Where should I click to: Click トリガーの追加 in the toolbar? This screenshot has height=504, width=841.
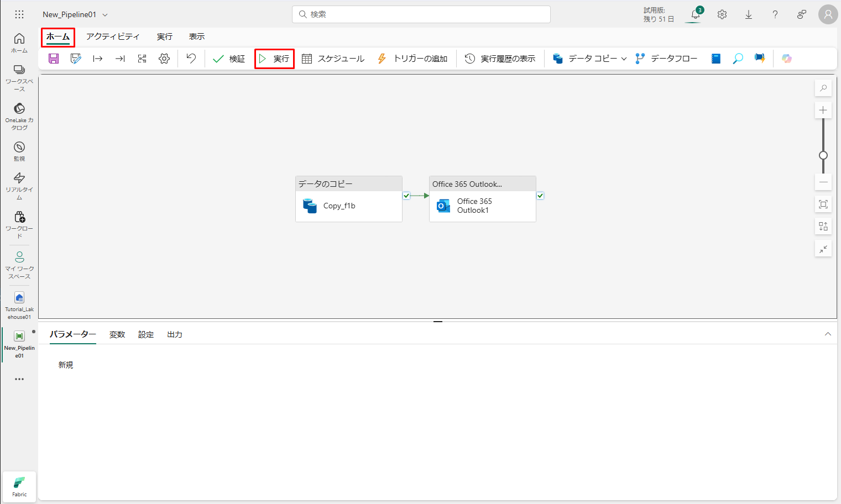click(412, 59)
